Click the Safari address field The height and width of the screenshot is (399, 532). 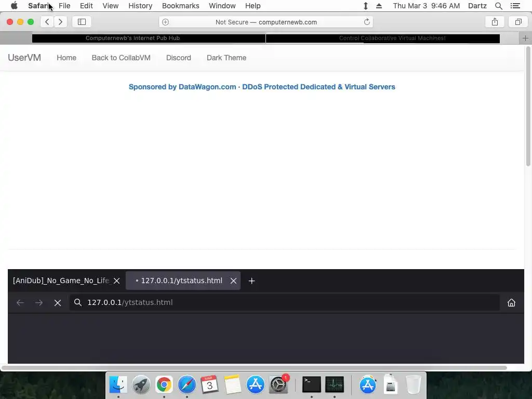click(x=266, y=22)
